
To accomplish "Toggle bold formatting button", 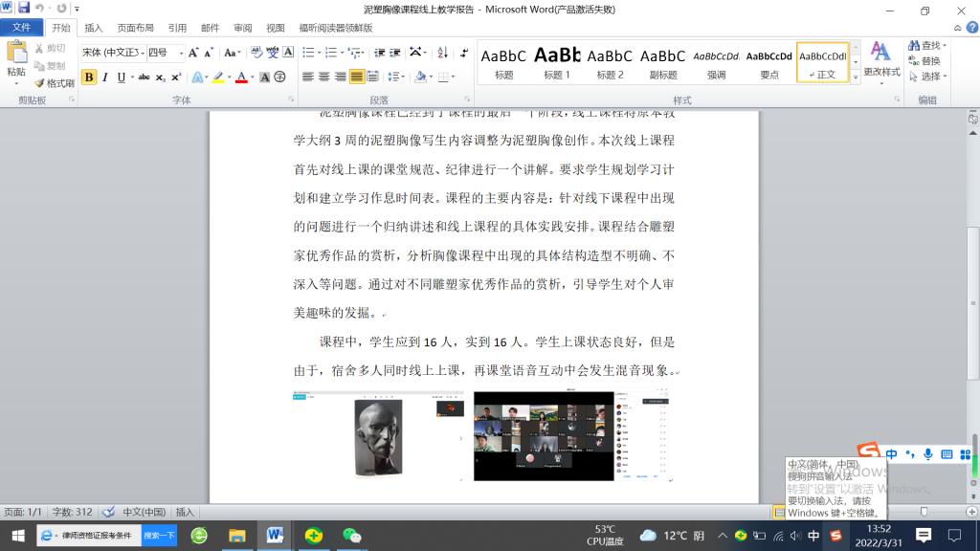I will tap(89, 77).
